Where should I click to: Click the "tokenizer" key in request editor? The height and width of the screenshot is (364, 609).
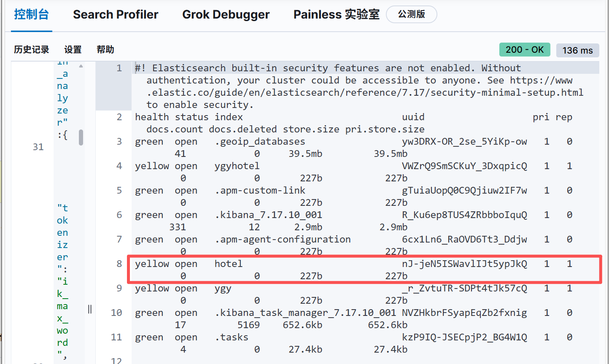[x=62, y=238]
